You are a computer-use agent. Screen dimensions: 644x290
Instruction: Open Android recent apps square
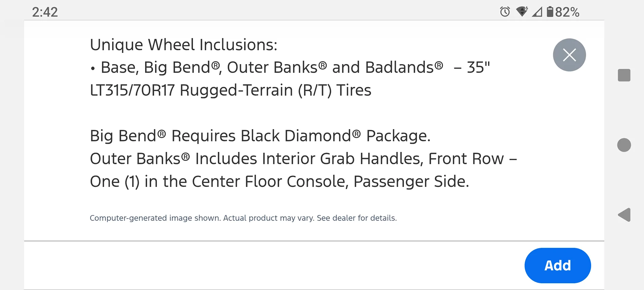click(624, 75)
